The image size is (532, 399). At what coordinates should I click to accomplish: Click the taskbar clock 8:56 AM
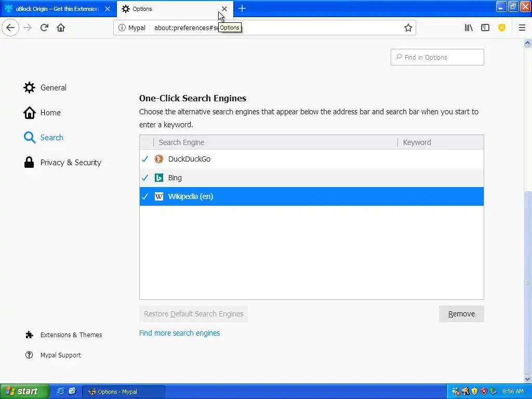pyautogui.click(x=513, y=392)
